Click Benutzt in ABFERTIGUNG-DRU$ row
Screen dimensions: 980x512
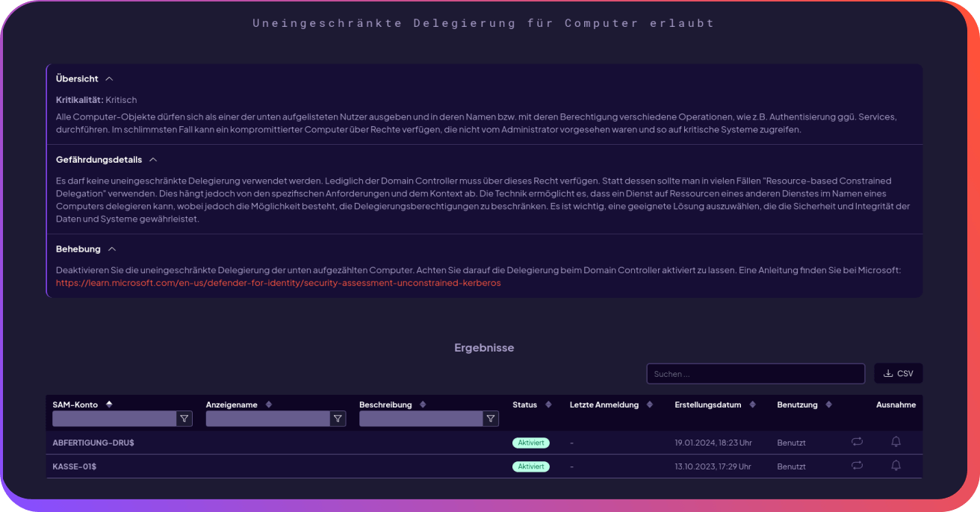(791, 443)
